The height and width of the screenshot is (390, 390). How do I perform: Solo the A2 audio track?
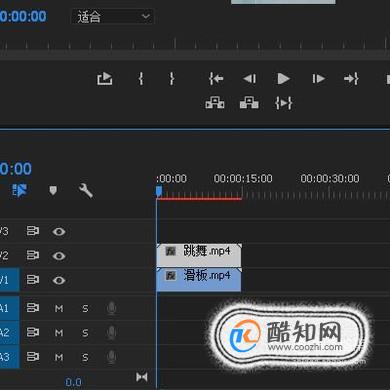pos(85,333)
